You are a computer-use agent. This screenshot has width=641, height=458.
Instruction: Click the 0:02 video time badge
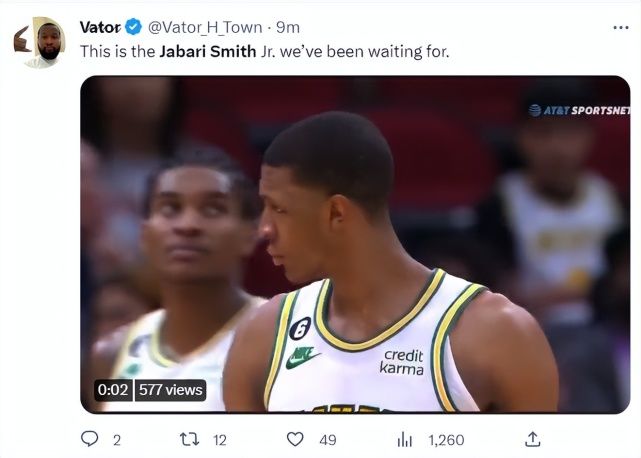tap(113, 390)
